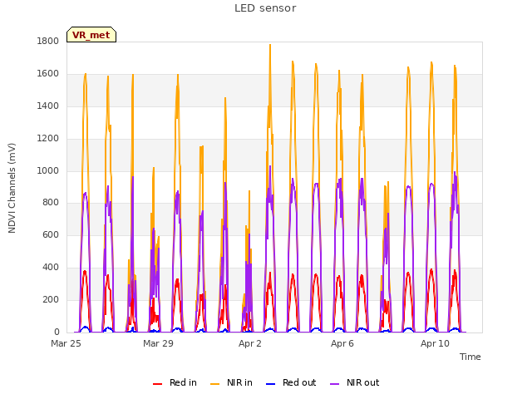Click the tallest NIR in peak after Apr 2
This screenshot has height=399, width=532.
pyautogui.click(x=270, y=45)
